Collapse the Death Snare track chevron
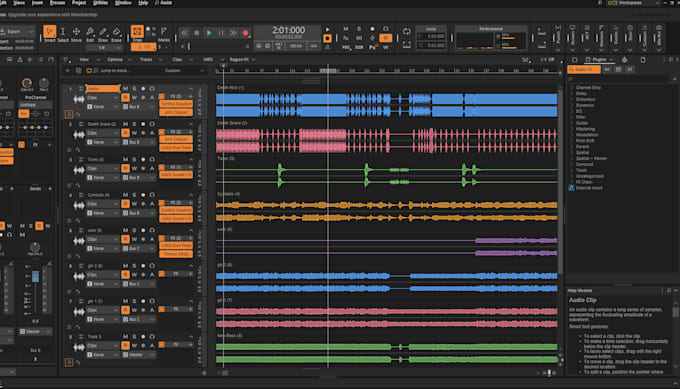 click(x=191, y=124)
